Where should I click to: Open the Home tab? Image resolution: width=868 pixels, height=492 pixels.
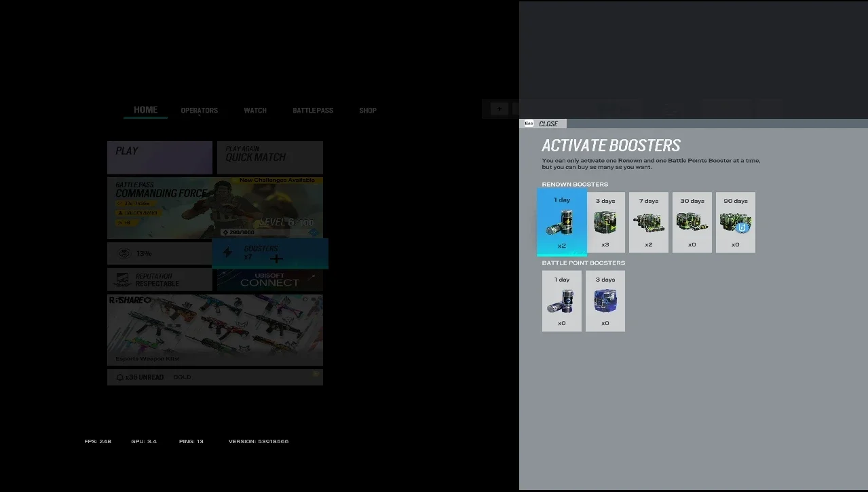point(145,110)
